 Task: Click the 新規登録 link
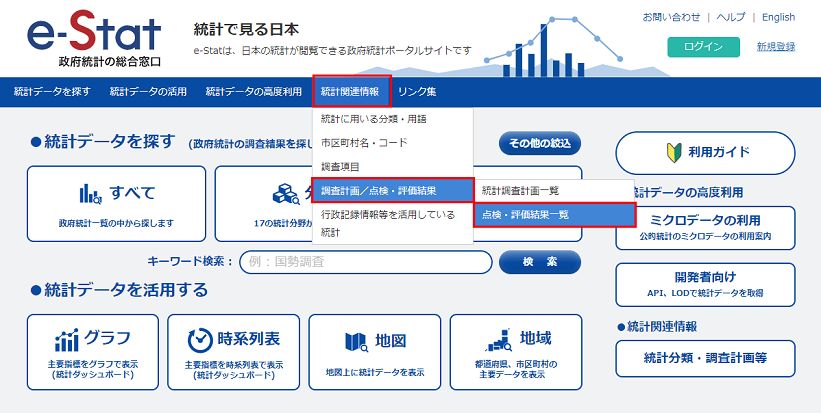click(x=776, y=47)
